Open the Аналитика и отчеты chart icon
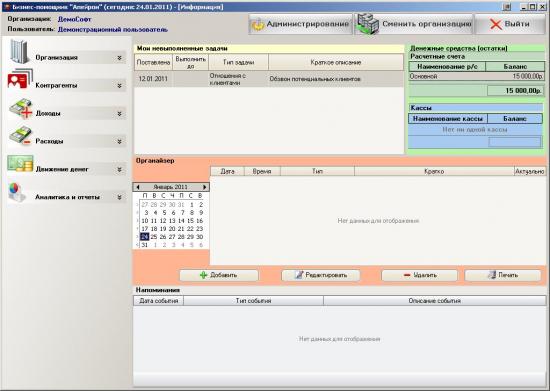Screen dimensions: 550x391 16,192
